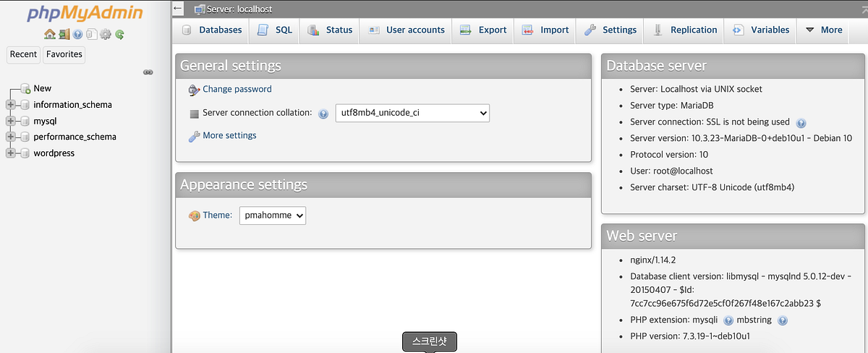This screenshot has height=353, width=868.
Task: Click the Home icon under the phpMyAdmin logo
Action: 49,34
